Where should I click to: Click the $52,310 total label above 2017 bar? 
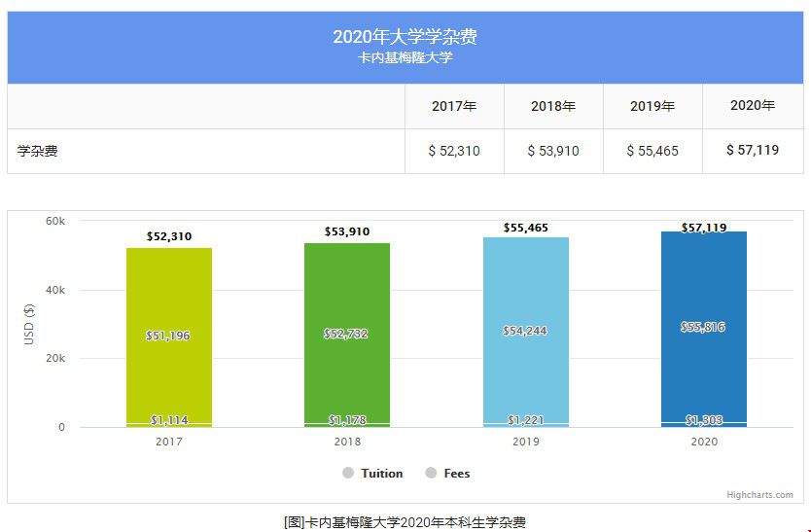click(x=169, y=236)
